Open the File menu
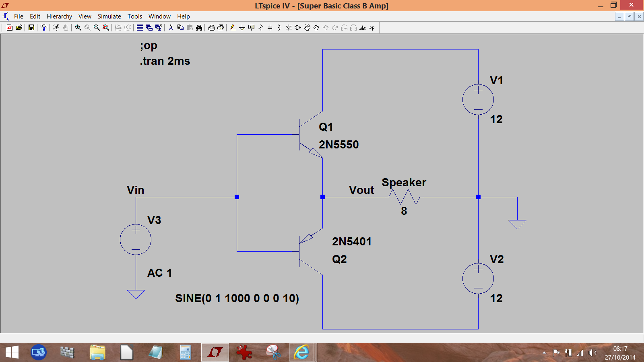Screen dimensions: 644x362 coord(19,16)
